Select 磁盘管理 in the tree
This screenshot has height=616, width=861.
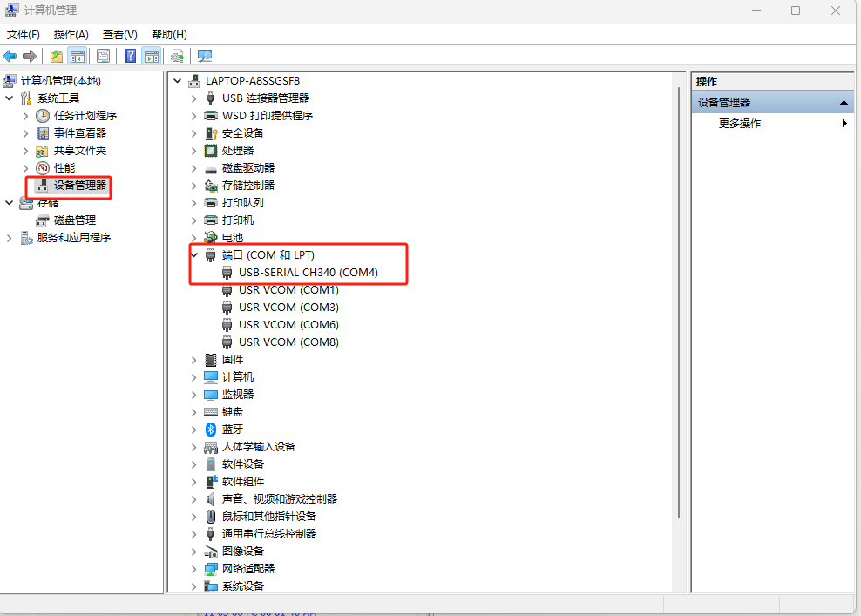click(75, 220)
